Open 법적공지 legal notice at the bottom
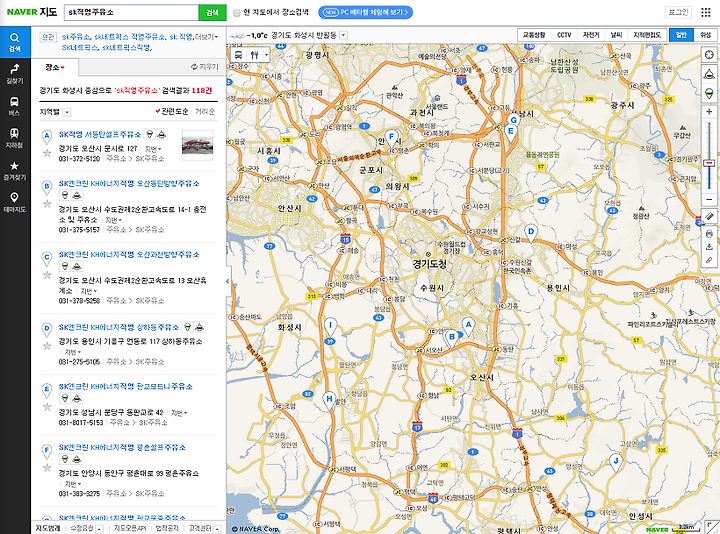The image size is (720, 534). 167,528
